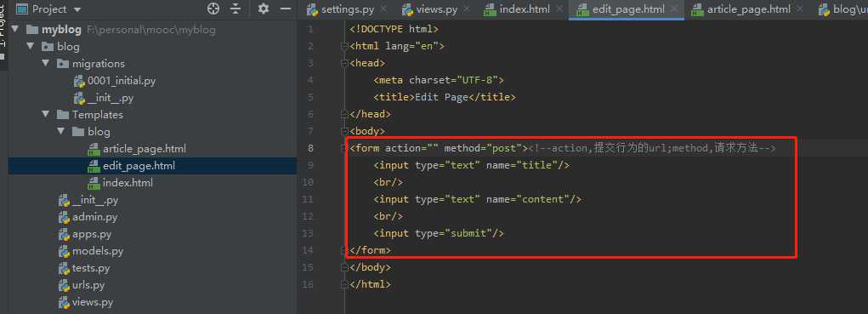Image resolution: width=868 pixels, height=314 pixels.
Task: Select tests.py in project tree
Action: [x=91, y=268]
